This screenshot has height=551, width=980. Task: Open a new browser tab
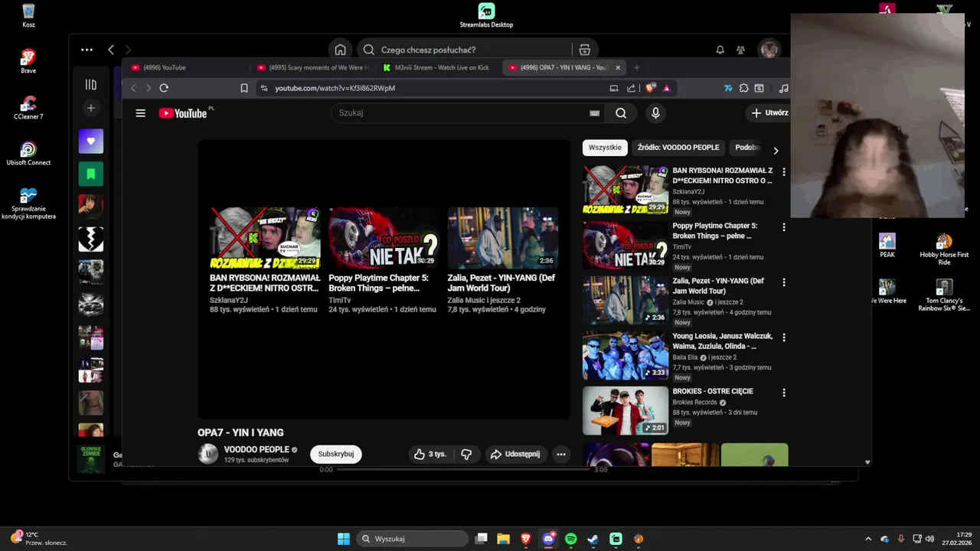pos(636,67)
